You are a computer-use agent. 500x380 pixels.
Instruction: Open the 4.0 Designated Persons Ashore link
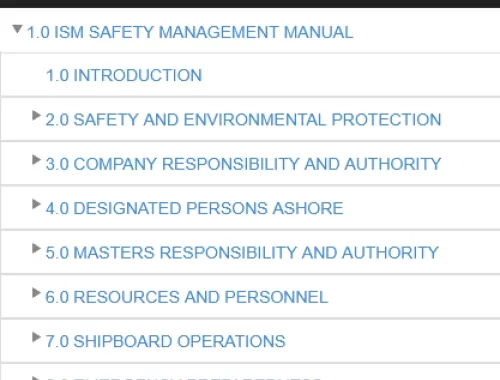pyautogui.click(x=194, y=208)
